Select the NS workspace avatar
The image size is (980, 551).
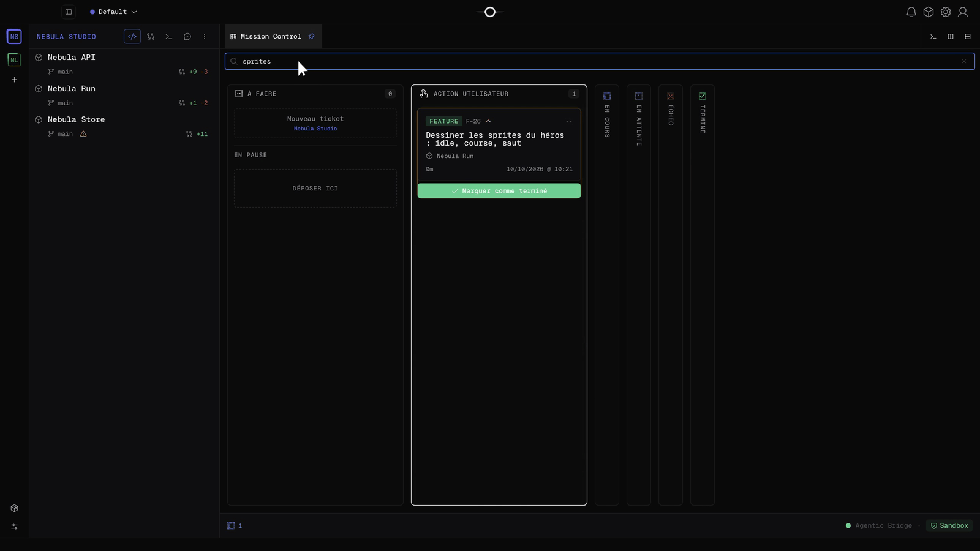[x=14, y=36]
